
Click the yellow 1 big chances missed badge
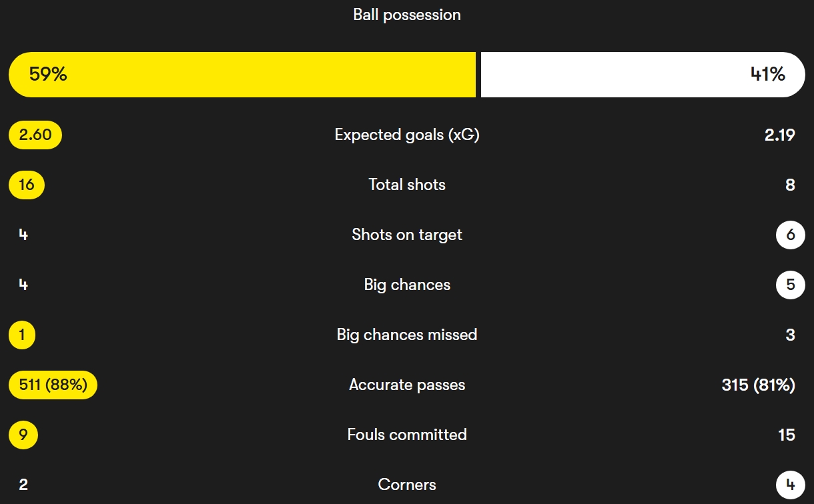point(22,335)
